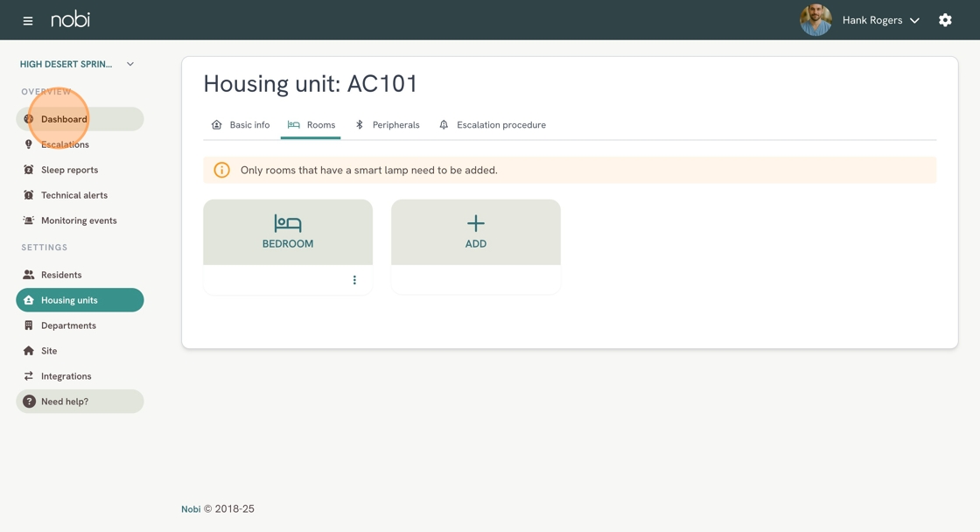Click the Escalations bulb icon
The width and height of the screenshot is (980, 532).
(28, 144)
